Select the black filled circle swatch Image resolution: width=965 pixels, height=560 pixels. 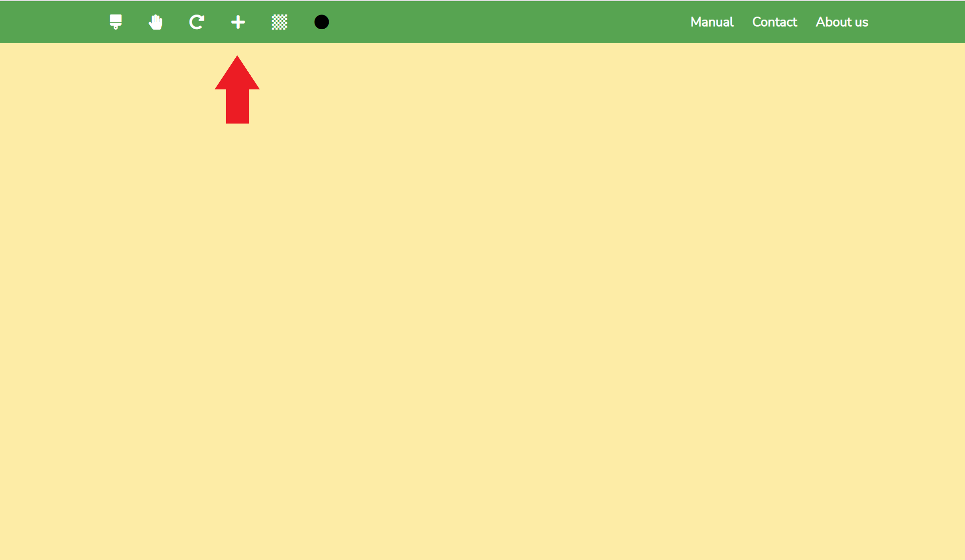point(321,22)
